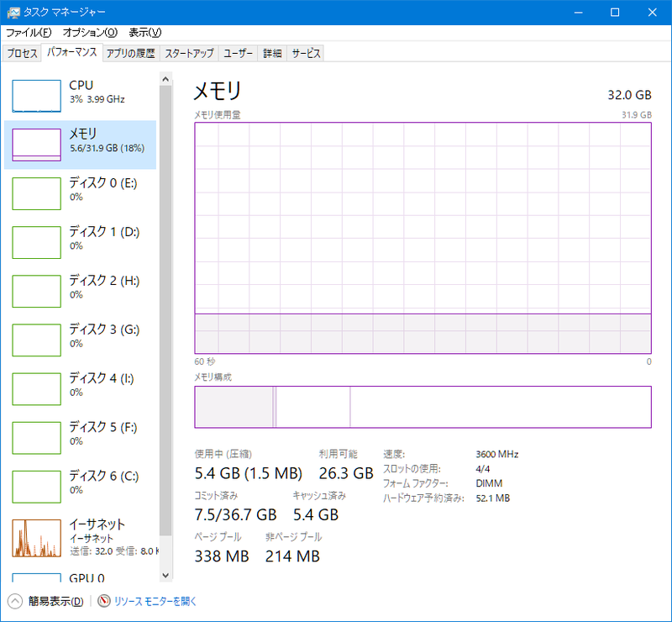Viewport: 672px width, 622px height.
Task: Select the CPU usage graph thumbnail
Action: click(x=37, y=96)
